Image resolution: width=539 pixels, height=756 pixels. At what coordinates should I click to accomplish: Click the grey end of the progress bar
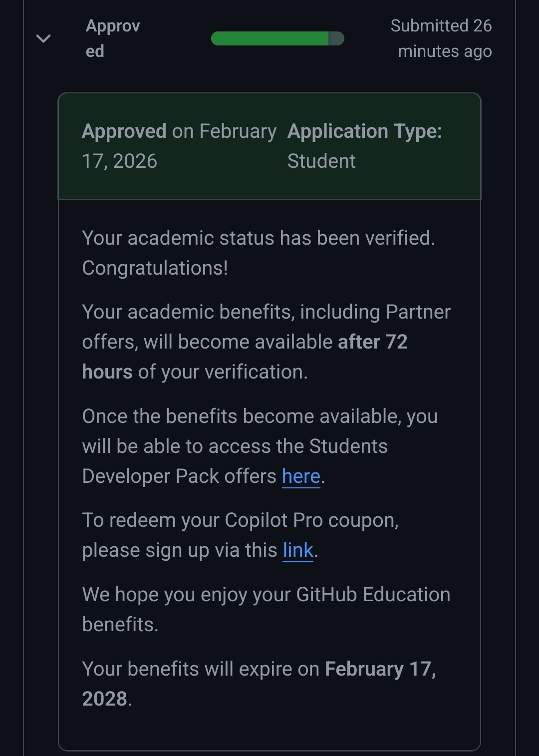coord(337,38)
